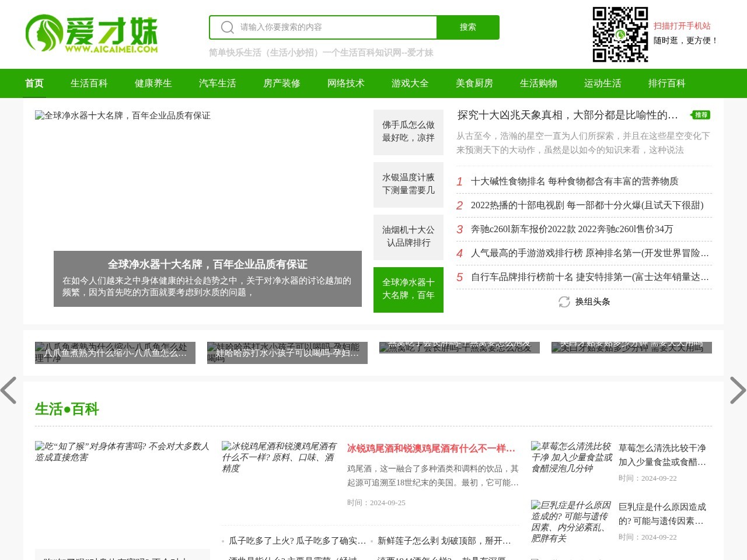Image resolution: width=747 pixels, height=560 pixels.
Task: Click the green 推荐 badge
Action: point(700,115)
